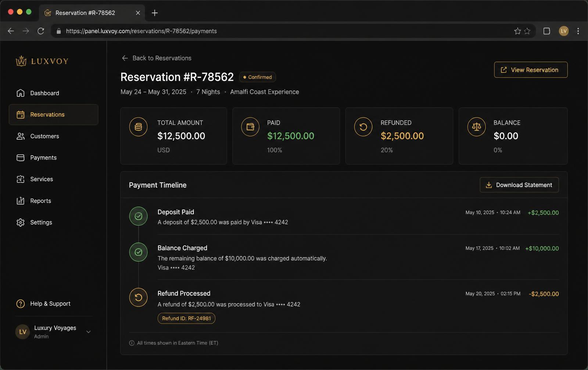Click the Amalfi Coast Experience text
Image resolution: width=588 pixels, height=370 pixels.
pos(265,92)
